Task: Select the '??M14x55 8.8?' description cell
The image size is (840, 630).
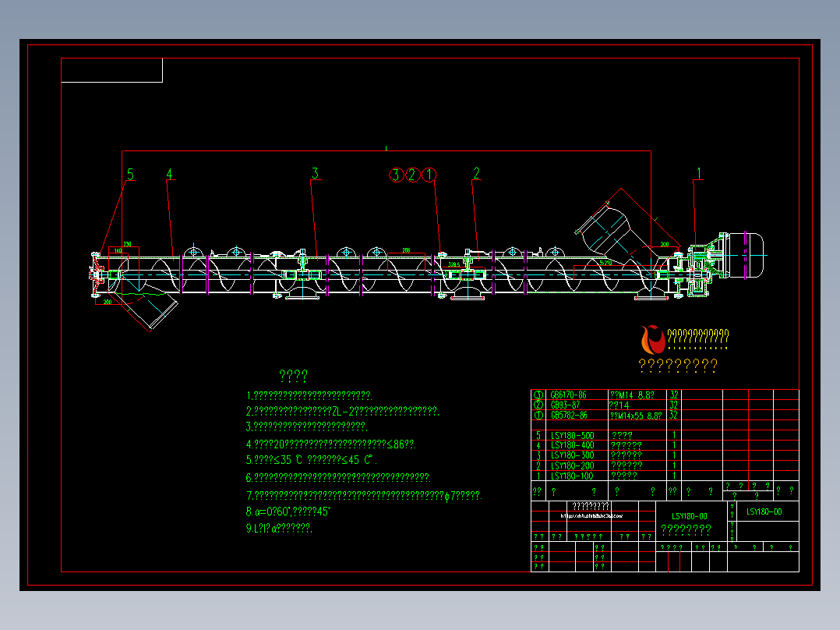Action: tap(637, 416)
